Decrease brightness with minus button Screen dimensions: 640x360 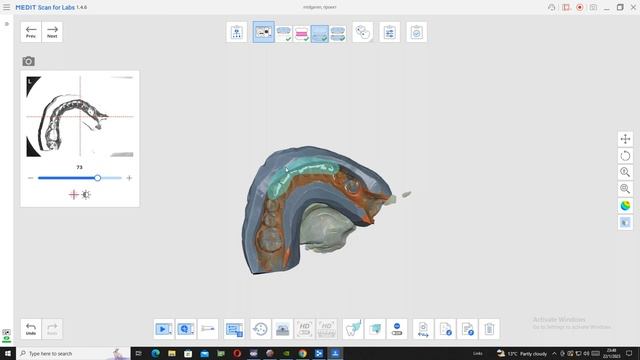coord(31,178)
